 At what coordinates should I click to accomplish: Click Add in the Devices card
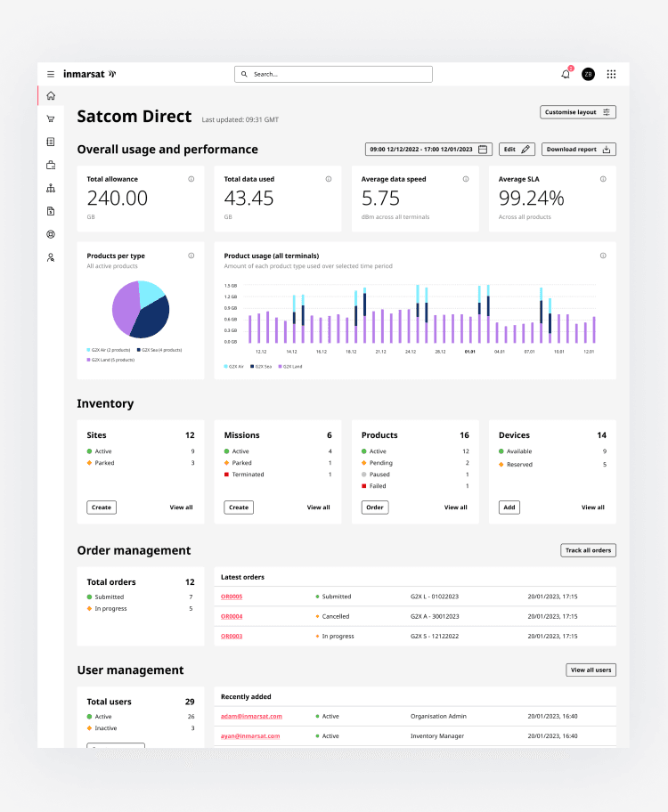click(x=509, y=507)
